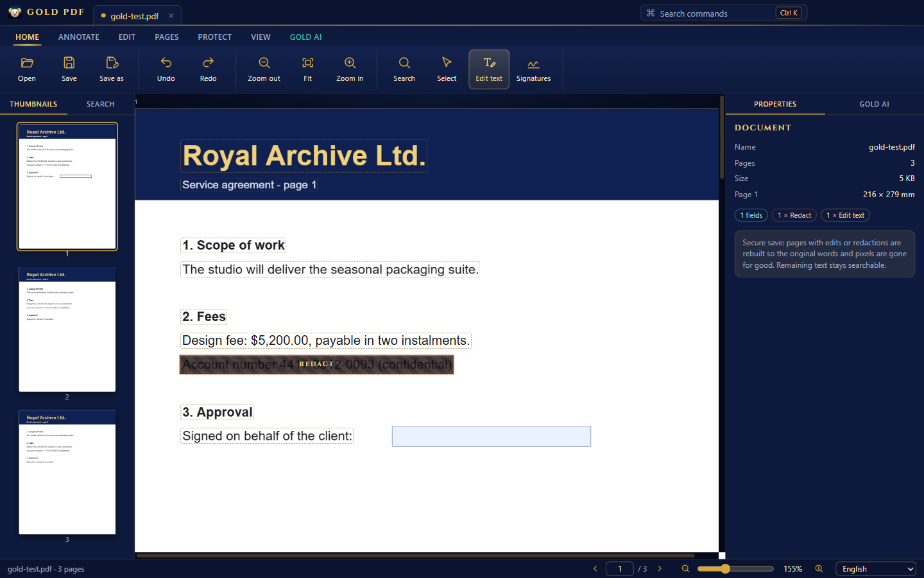Click the Zoom out toolbar icon
The height and width of the screenshot is (578, 924).
(x=264, y=69)
